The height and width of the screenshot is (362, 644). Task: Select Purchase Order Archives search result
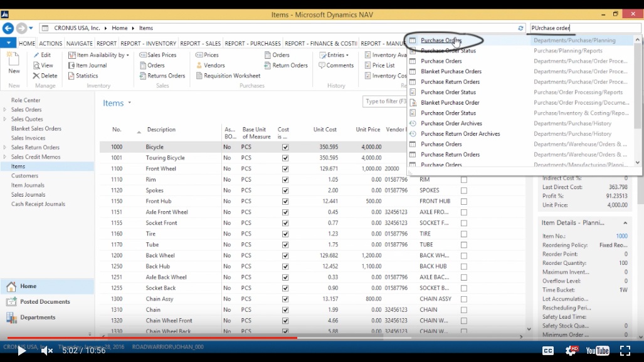(x=451, y=123)
